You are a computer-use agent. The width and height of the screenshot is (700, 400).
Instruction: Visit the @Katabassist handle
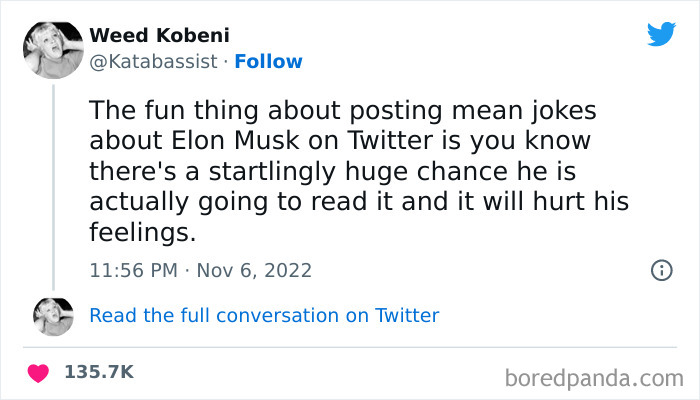(x=152, y=62)
